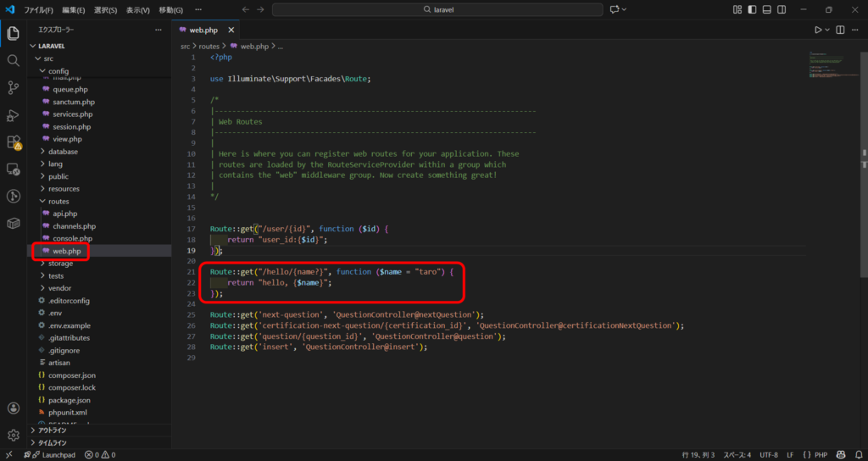The width and height of the screenshot is (868, 461).
Task: Open the Source Control view
Action: pos(13,88)
